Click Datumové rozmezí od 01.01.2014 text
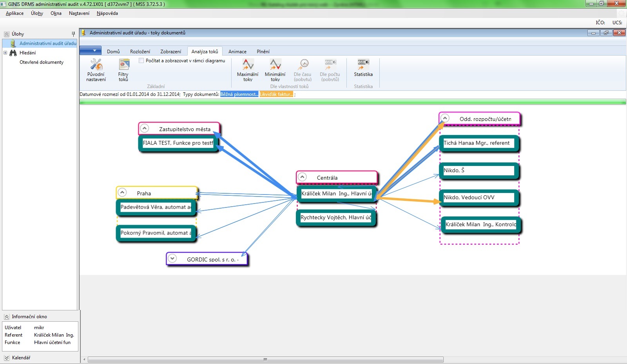The image size is (627, 364). coord(130,94)
